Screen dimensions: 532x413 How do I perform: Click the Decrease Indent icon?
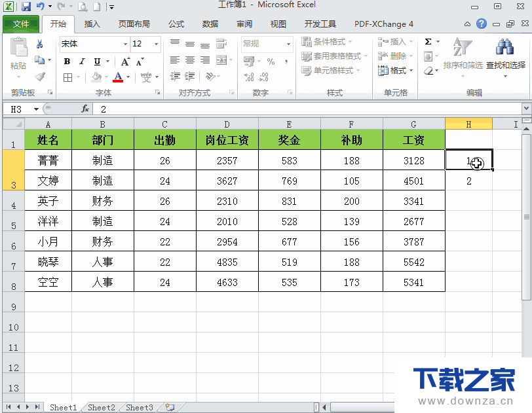[175, 77]
